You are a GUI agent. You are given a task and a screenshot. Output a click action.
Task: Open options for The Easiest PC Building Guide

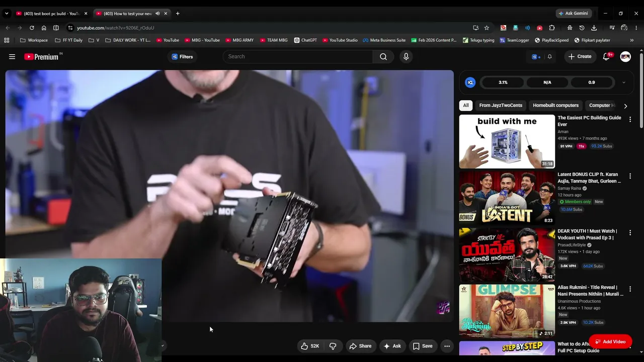[630, 119]
